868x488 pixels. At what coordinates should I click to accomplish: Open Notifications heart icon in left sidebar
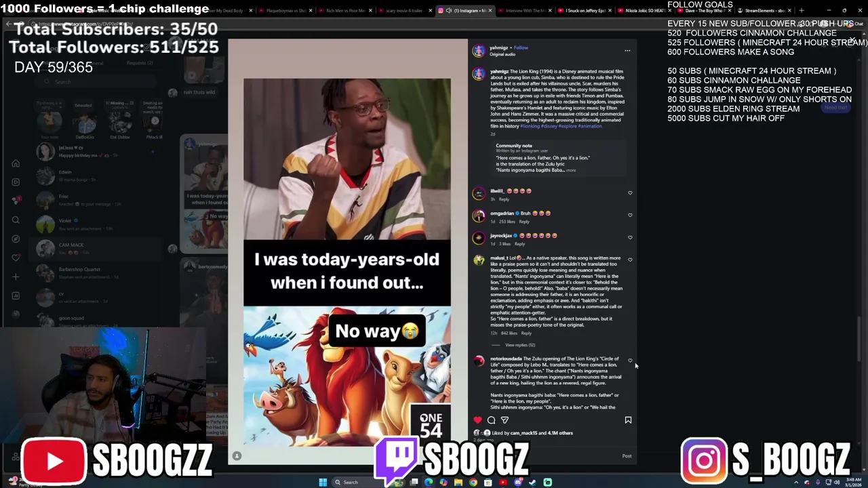pos(16,258)
